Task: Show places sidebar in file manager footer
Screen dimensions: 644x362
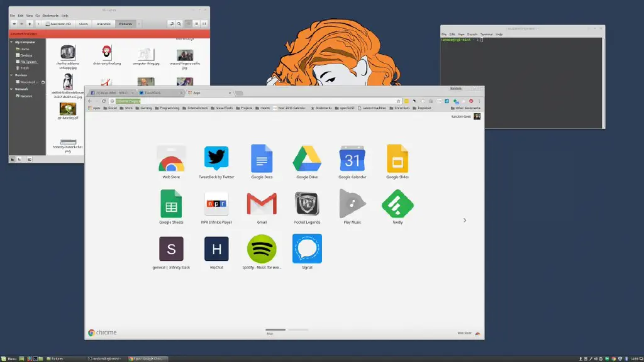Action: coord(13,159)
